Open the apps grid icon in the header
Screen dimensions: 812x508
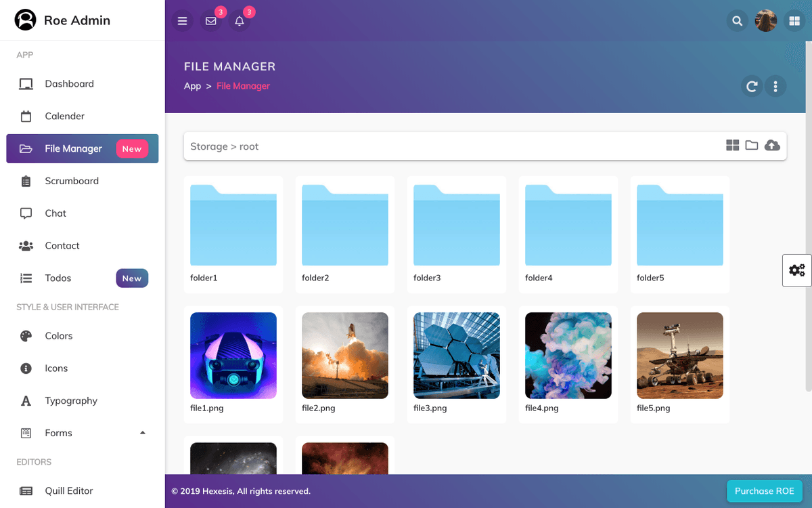pyautogui.click(x=794, y=21)
